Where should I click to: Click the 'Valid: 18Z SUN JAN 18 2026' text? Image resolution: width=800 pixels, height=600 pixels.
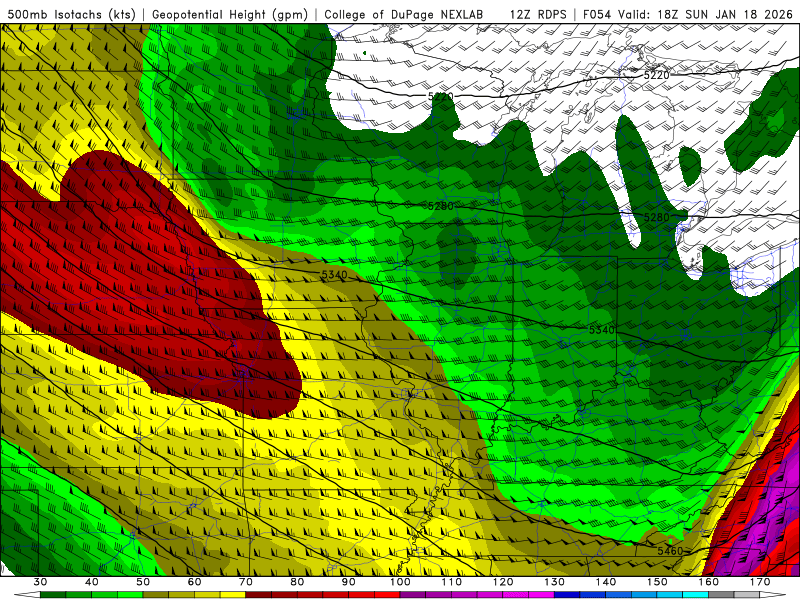point(705,14)
